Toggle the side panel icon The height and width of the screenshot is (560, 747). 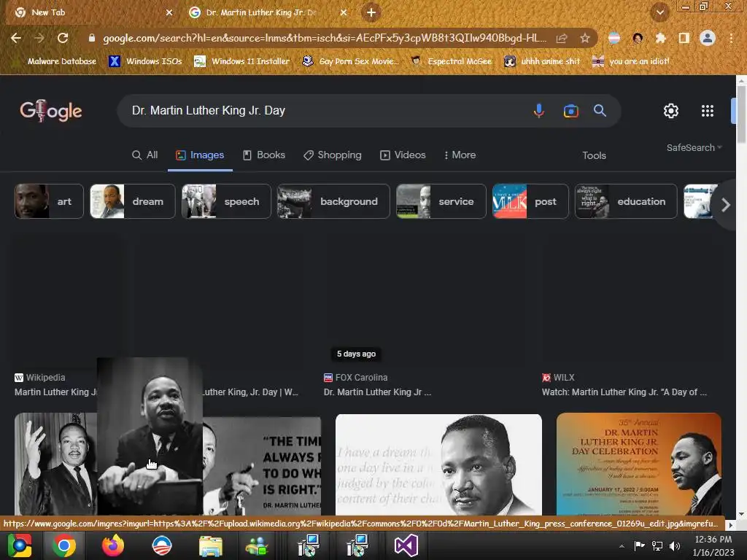click(684, 38)
